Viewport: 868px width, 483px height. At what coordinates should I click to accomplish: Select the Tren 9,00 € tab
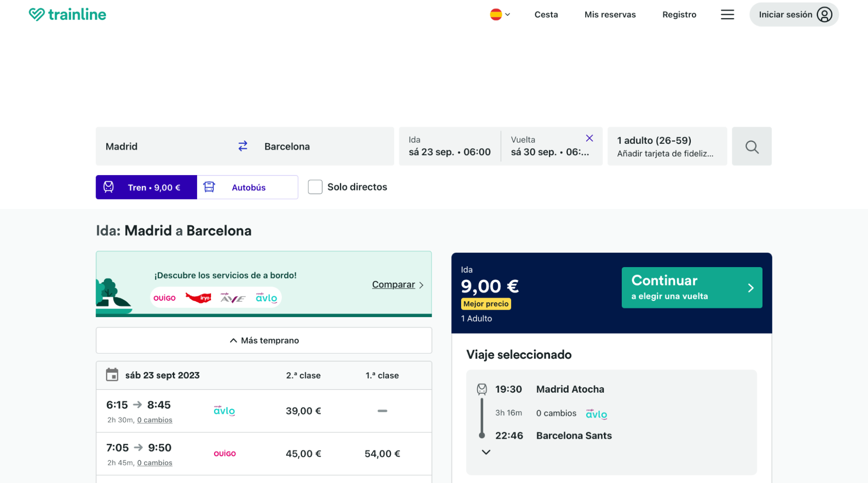[x=146, y=187]
